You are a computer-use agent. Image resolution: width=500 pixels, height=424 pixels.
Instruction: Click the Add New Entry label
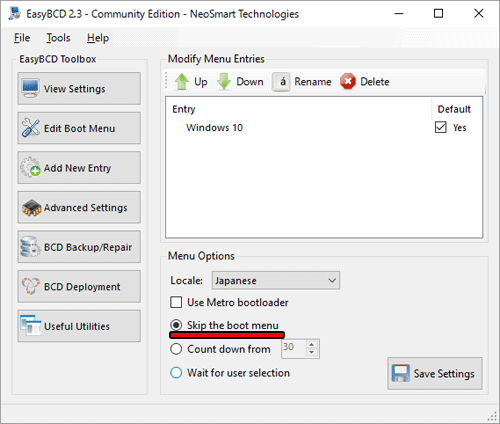pyautogui.click(x=77, y=168)
